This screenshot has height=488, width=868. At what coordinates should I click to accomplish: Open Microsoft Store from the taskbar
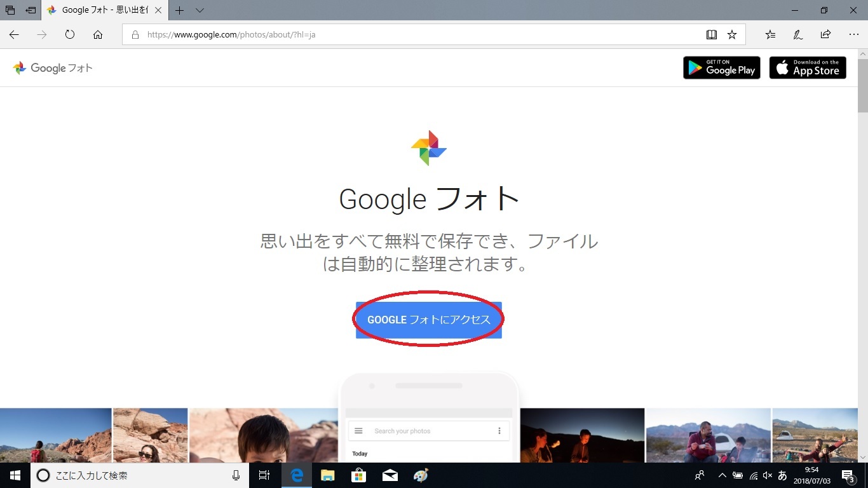pyautogui.click(x=358, y=475)
